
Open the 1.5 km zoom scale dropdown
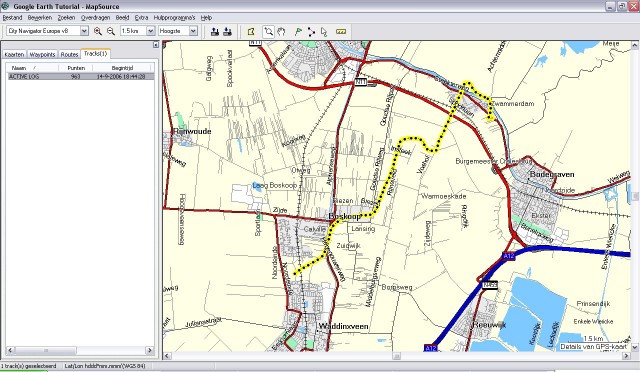pos(151,31)
